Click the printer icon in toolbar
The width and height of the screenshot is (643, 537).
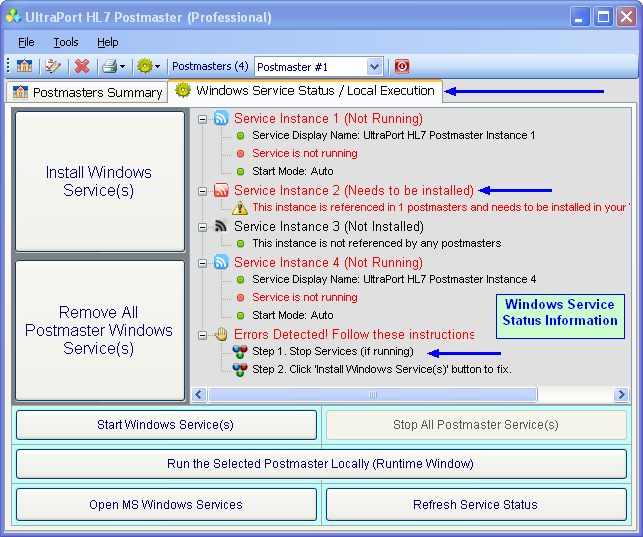pos(109,66)
